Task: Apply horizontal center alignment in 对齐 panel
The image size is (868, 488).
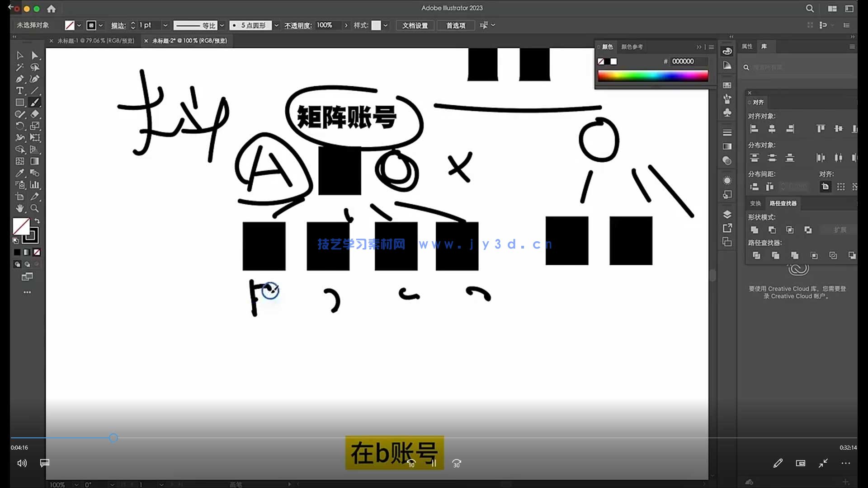Action: [x=772, y=128]
